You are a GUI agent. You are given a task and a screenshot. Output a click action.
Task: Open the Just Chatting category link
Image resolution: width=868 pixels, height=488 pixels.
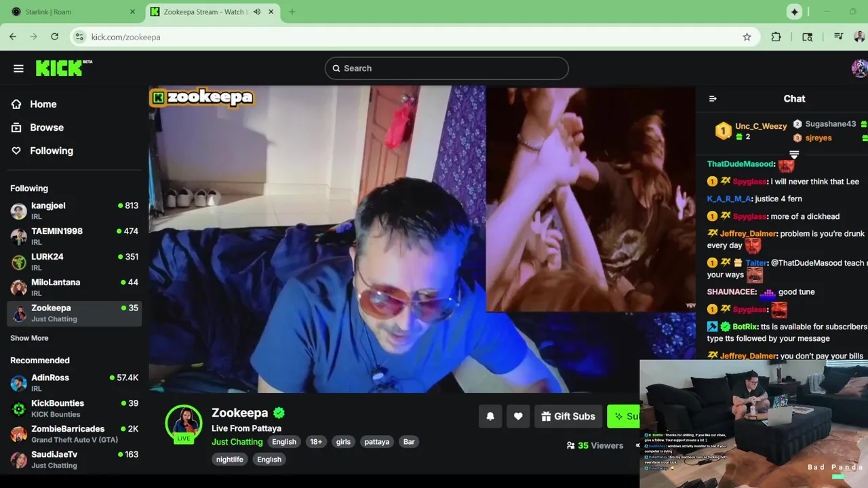click(x=237, y=442)
